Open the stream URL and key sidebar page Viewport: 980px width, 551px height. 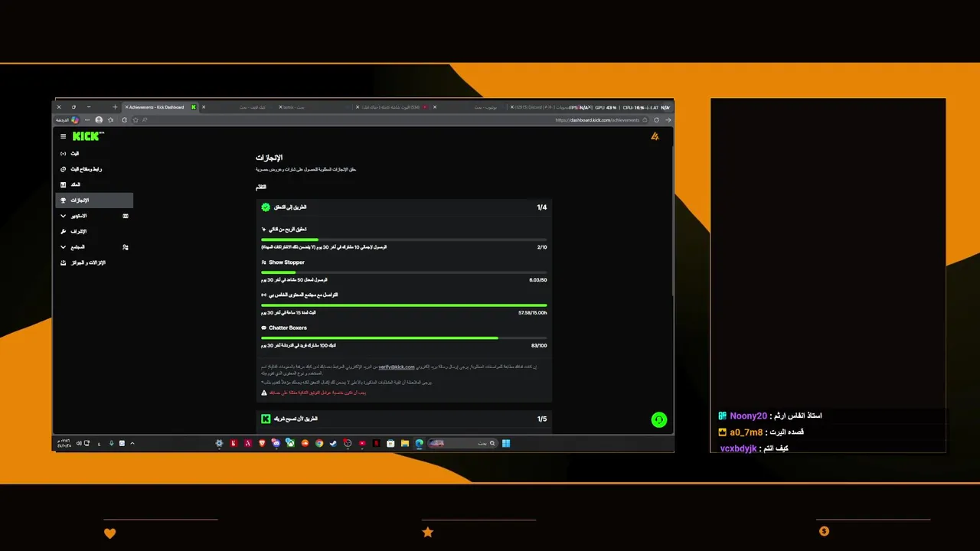[x=94, y=169]
